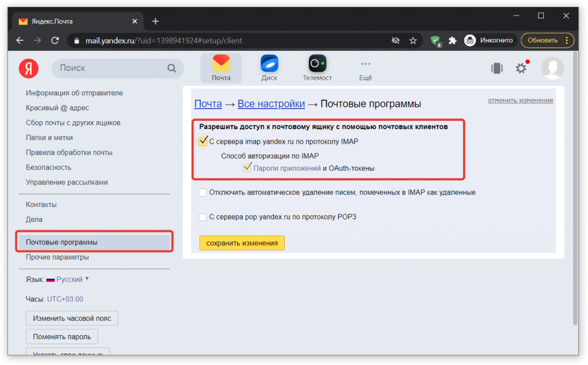Viewport: 588px width, 365px height.
Task: Bookmark the page with the star icon
Action: click(413, 40)
